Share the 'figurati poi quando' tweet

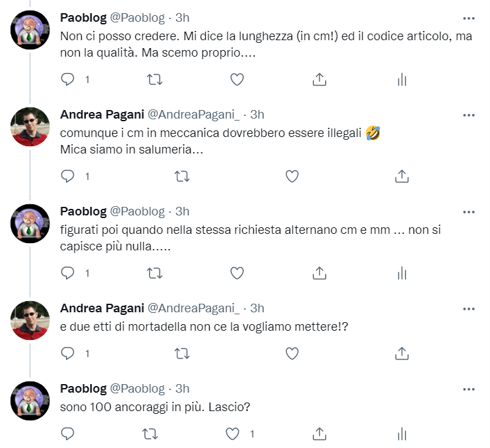pos(319,273)
